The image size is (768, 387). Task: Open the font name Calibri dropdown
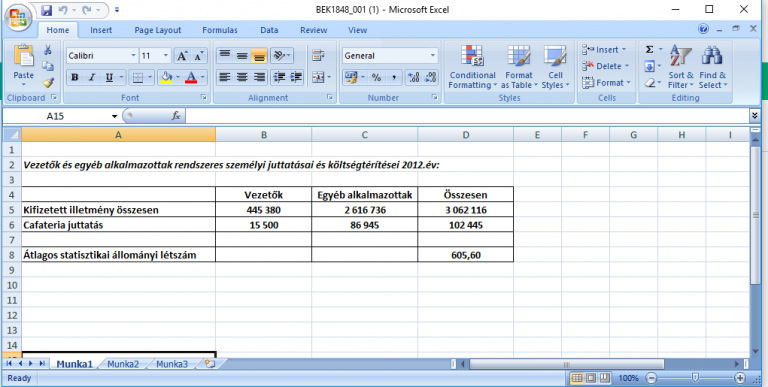134,56
